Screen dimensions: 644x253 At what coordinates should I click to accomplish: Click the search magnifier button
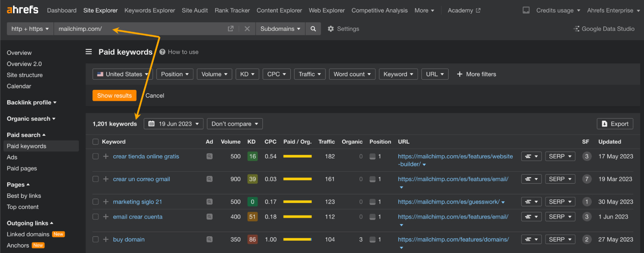pyautogui.click(x=313, y=29)
